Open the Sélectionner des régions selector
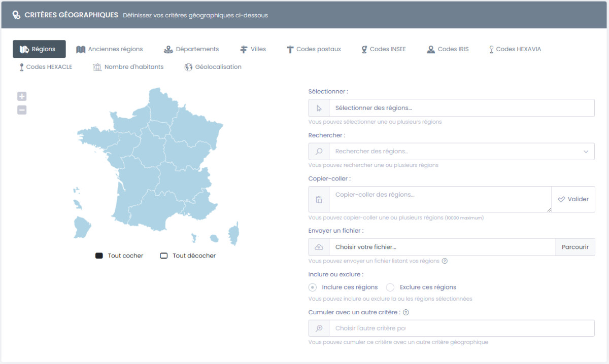 (x=461, y=108)
